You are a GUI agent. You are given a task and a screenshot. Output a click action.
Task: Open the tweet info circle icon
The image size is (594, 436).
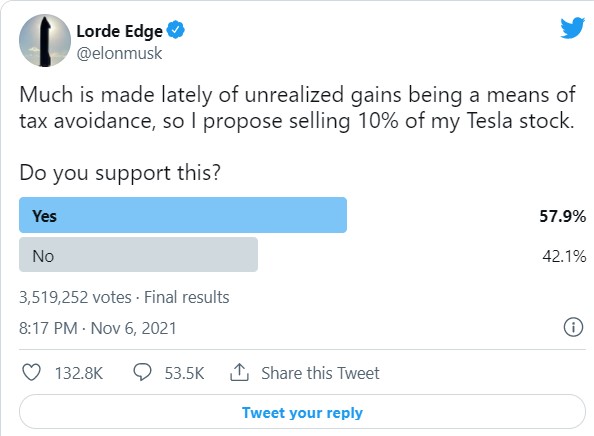(574, 327)
